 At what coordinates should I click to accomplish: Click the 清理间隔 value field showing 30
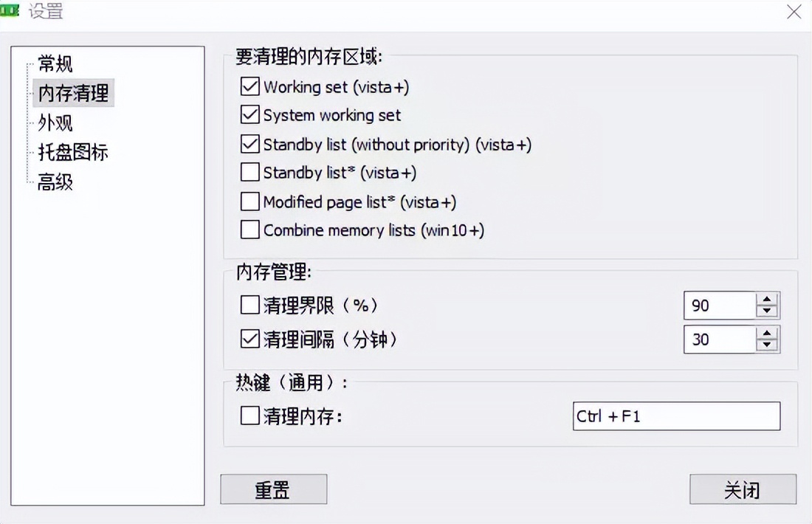click(x=720, y=339)
